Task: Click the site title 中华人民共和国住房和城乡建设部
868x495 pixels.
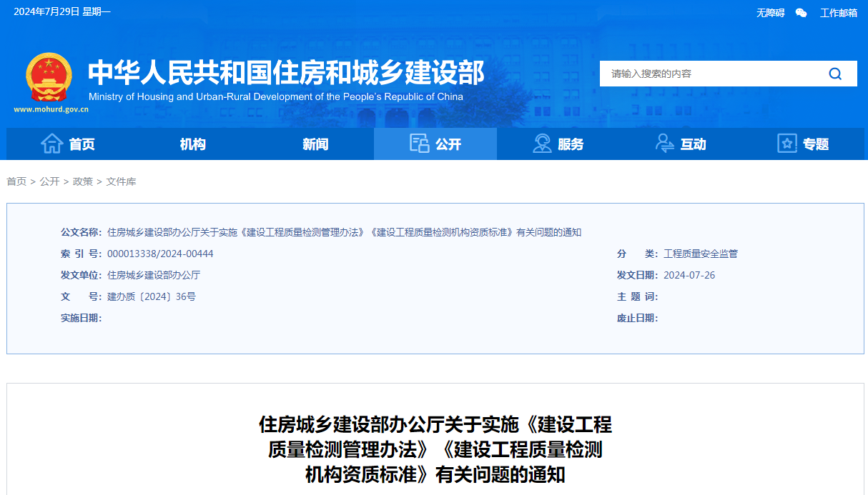Action: pos(286,72)
